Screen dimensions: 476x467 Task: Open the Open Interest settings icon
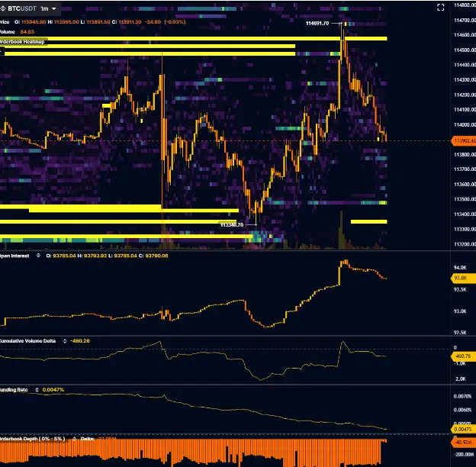click(x=38, y=256)
